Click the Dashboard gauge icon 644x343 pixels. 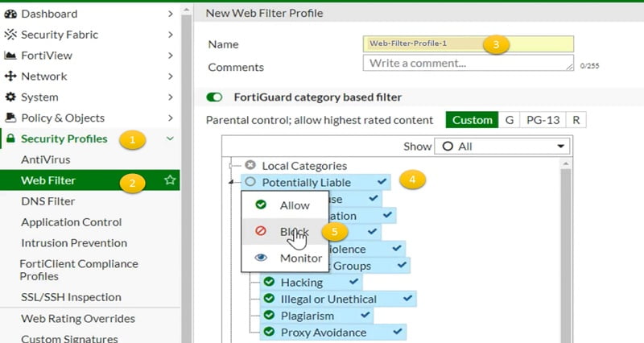(x=10, y=14)
